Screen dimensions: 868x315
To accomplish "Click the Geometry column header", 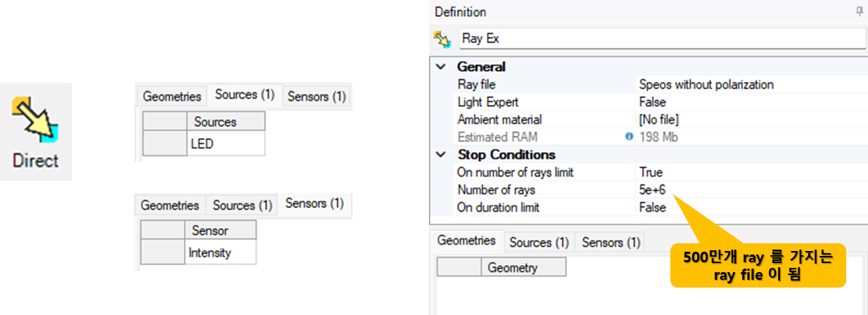I will 523,267.
